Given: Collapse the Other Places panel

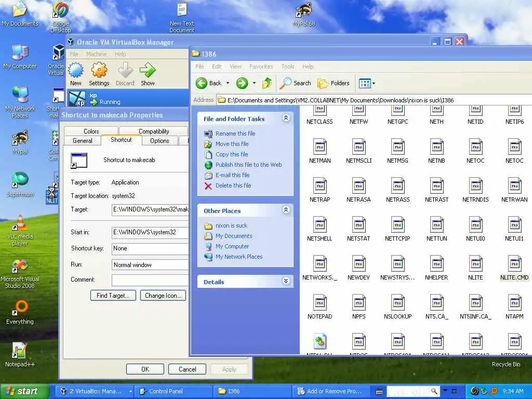Looking at the screenshot, I should click(286, 210).
